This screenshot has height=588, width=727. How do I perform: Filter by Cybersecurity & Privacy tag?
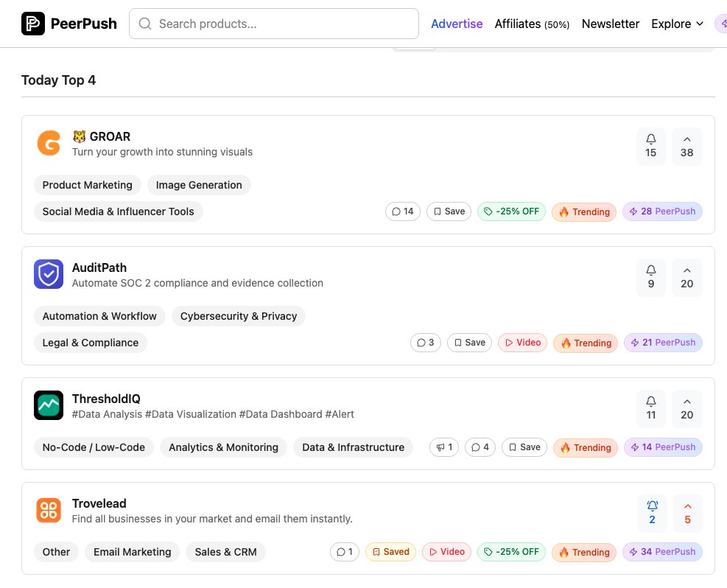pos(239,316)
